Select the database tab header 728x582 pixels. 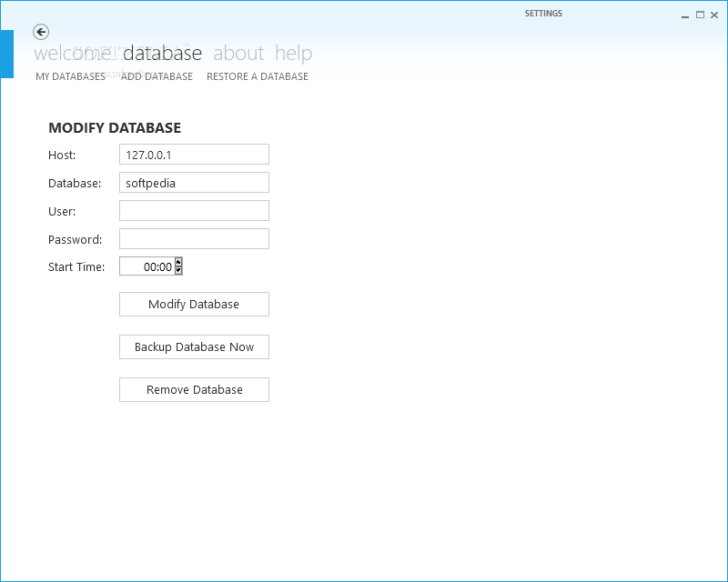pyautogui.click(x=164, y=53)
